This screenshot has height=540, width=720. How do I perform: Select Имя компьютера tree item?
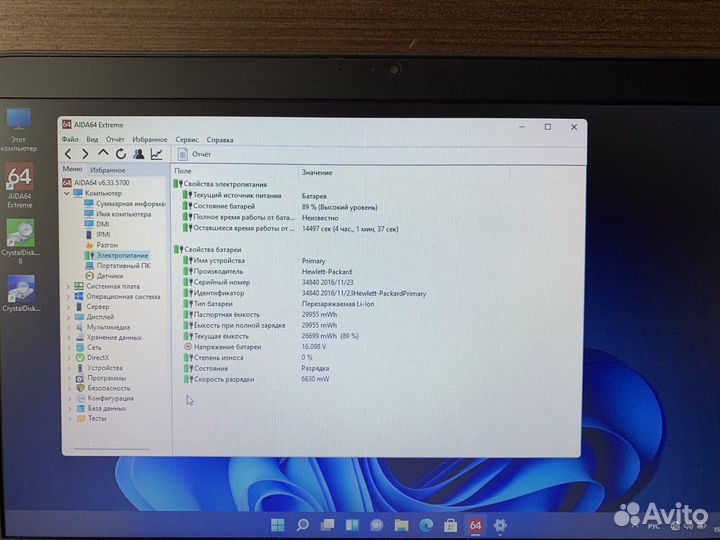click(x=118, y=214)
